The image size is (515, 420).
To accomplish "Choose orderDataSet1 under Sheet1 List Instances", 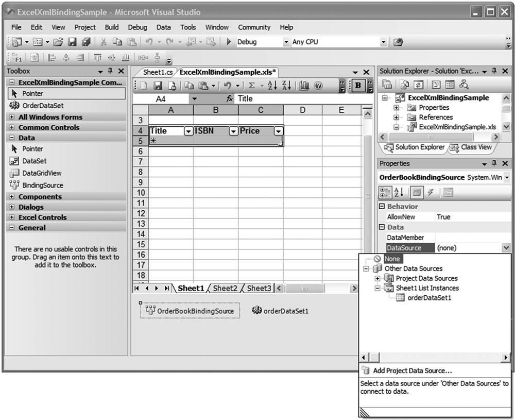I will [430, 298].
